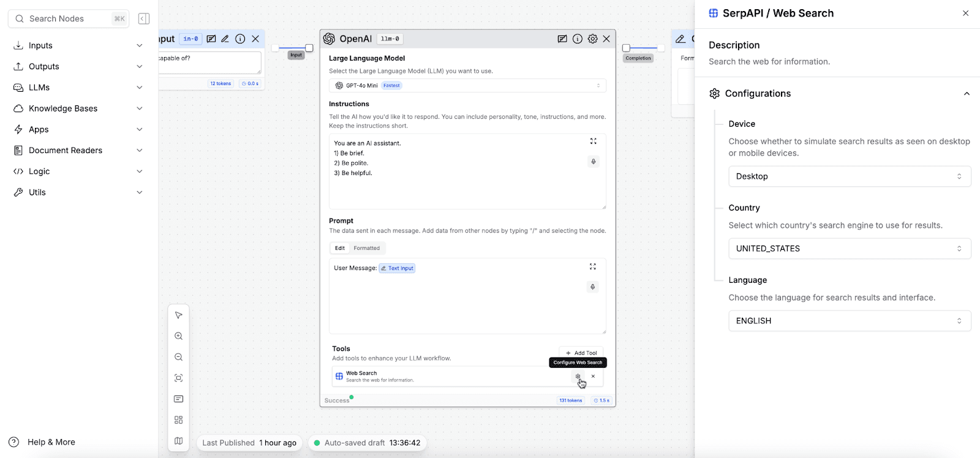Close the OpenAI node
980x458 pixels.
pyautogui.click(x=606, y=39)
